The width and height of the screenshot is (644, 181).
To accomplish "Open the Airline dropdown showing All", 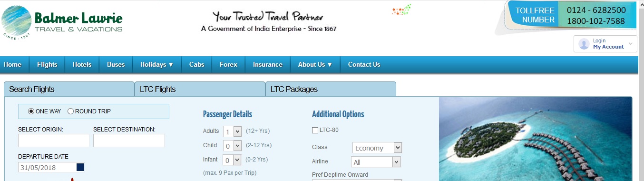I will [376, 162].
